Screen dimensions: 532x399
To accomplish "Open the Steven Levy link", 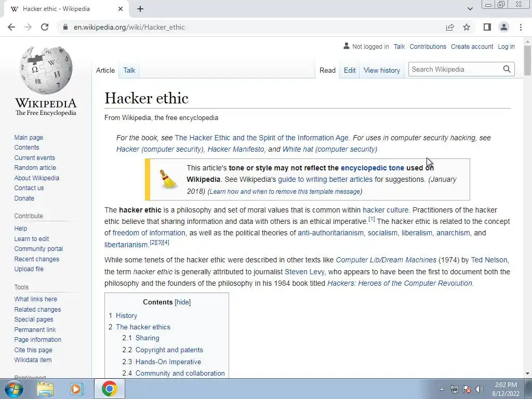I will pos(304,272).
